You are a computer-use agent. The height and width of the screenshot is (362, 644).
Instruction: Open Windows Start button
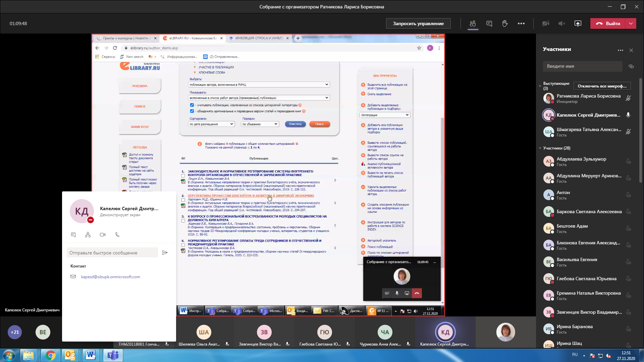tap(9, 355)
